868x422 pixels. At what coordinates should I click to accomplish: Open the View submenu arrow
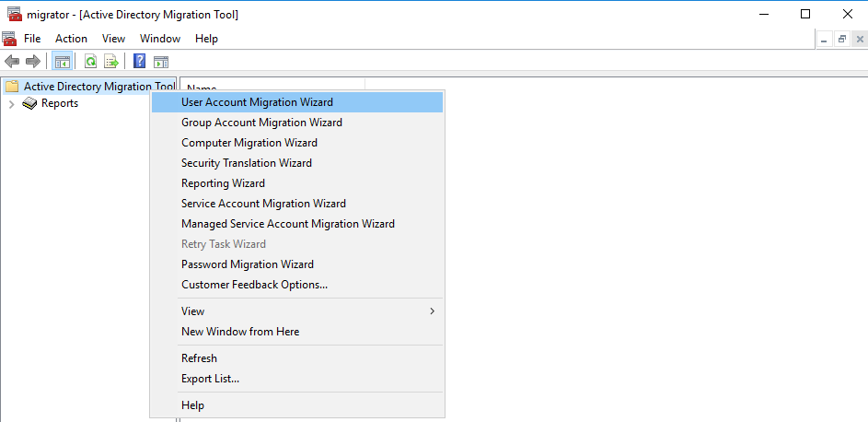point(433,311)
